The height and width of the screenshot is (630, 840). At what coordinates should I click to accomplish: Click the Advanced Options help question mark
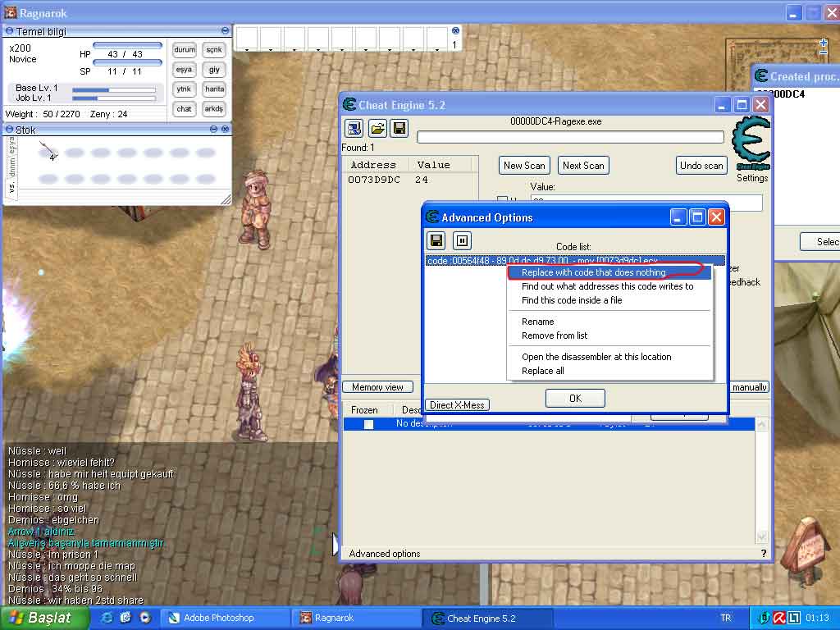763,554
